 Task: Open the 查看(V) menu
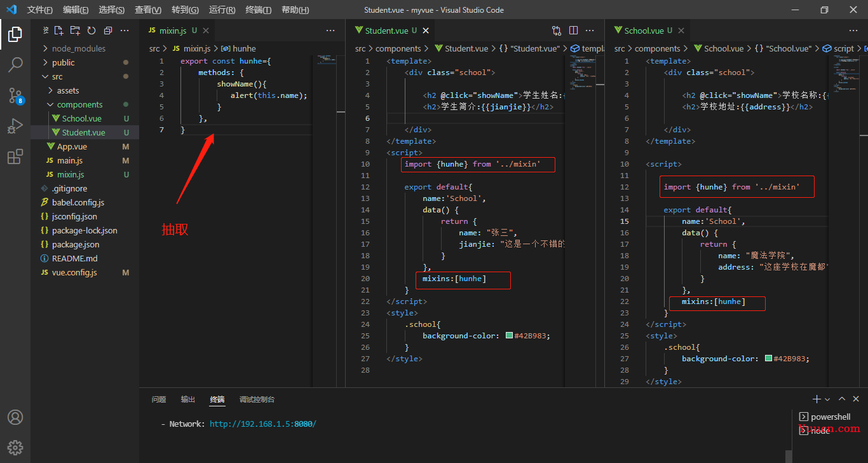(x=148, y=10)
